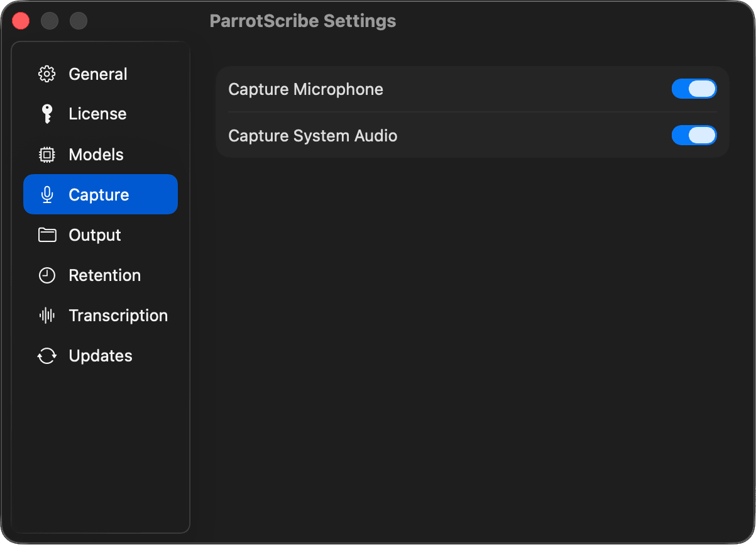
Task: Click the circular arrows icon beside Updates
Action: coord(47,356)
